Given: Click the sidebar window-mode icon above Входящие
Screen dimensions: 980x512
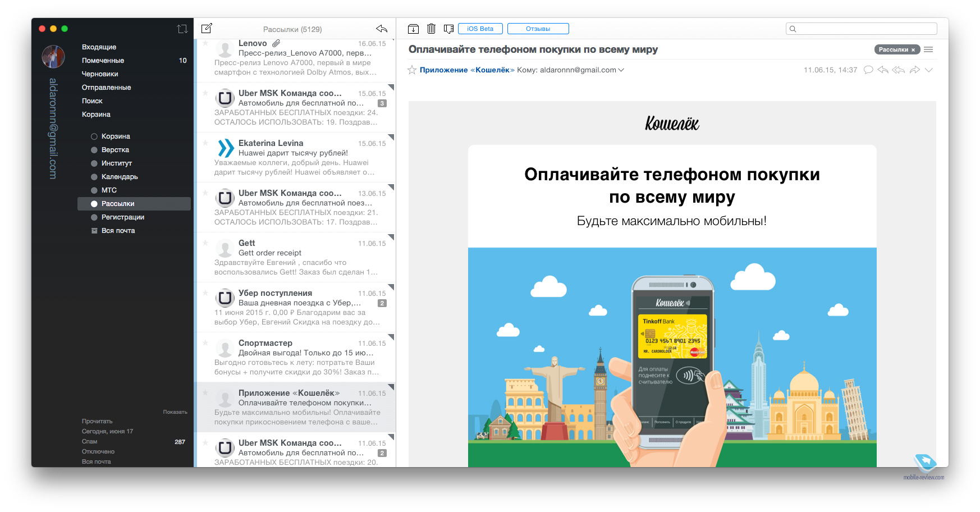Looking at the screenshot, I should pos(182,29).
